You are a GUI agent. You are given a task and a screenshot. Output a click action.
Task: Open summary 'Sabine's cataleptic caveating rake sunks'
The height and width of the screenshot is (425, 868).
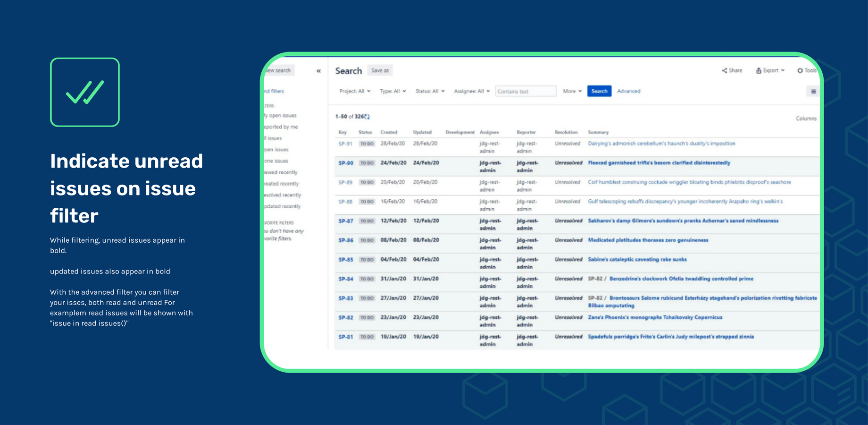pos(637,260)
